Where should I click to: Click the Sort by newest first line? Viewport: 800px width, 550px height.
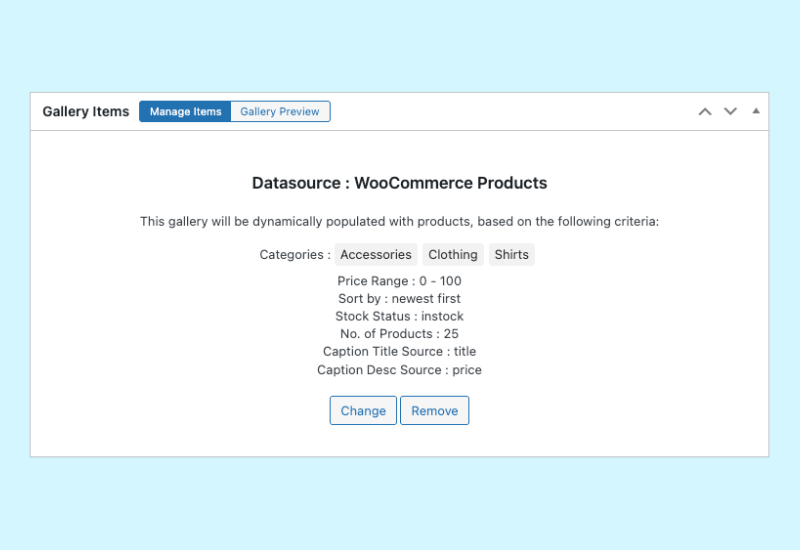tap(399, 299)
